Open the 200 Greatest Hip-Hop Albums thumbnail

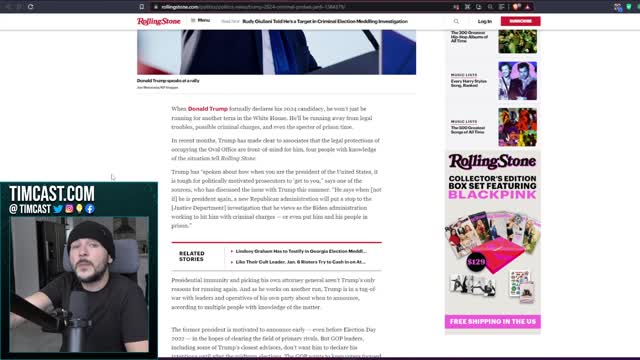click(x=517, y=42)
